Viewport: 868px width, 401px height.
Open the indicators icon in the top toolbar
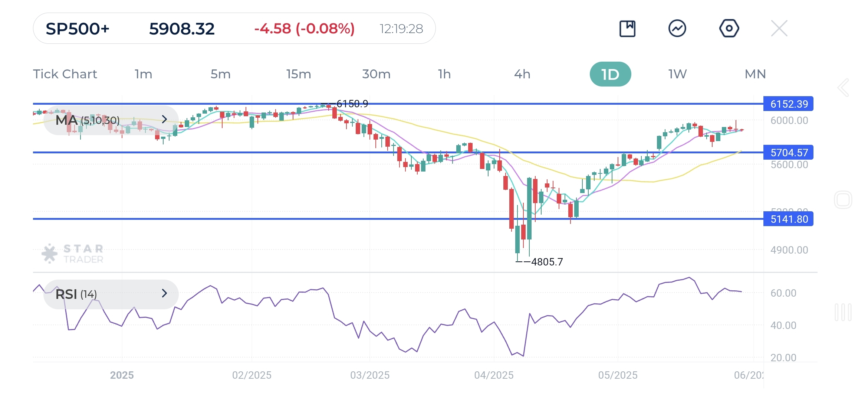tap(678, 28)
